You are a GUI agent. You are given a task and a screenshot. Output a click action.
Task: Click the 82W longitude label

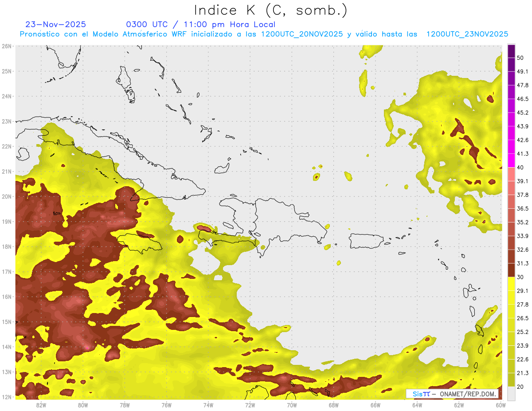[41, 405]
